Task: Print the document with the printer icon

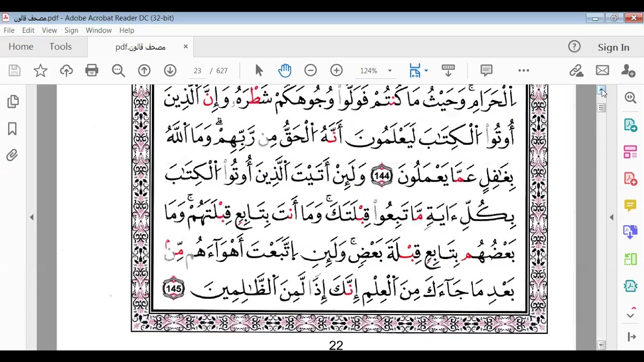Action: pyautogui.click(x=92, y=70)
